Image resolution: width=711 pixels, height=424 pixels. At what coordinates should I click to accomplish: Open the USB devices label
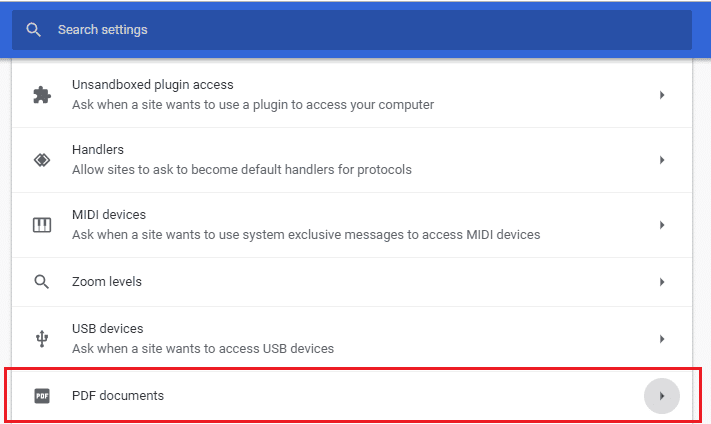coord(108,329)
